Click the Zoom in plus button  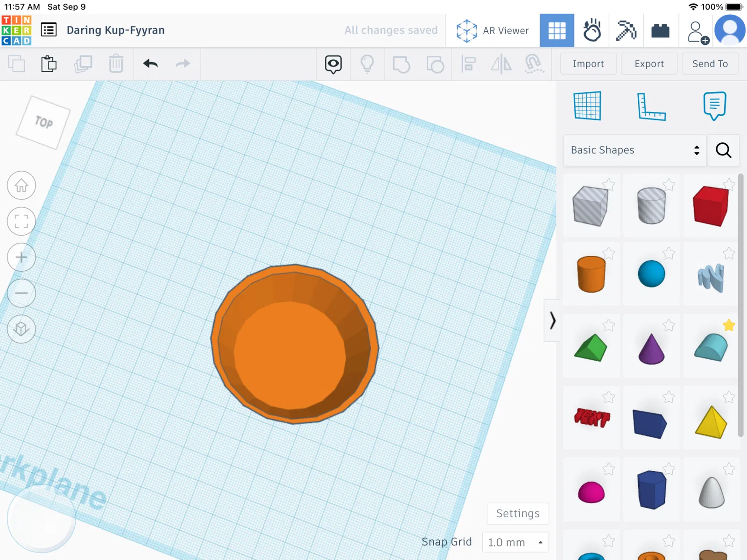click(x=21, y=257)
